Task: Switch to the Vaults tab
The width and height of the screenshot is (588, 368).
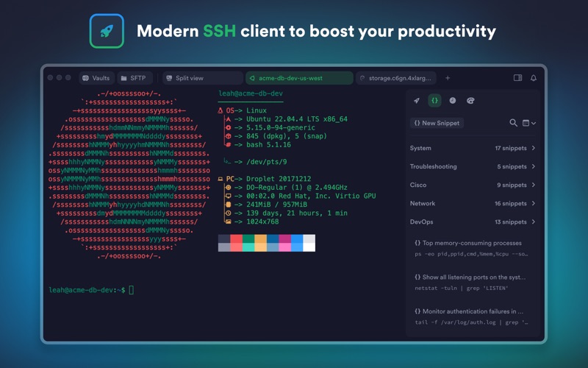Action: (96, 78)
